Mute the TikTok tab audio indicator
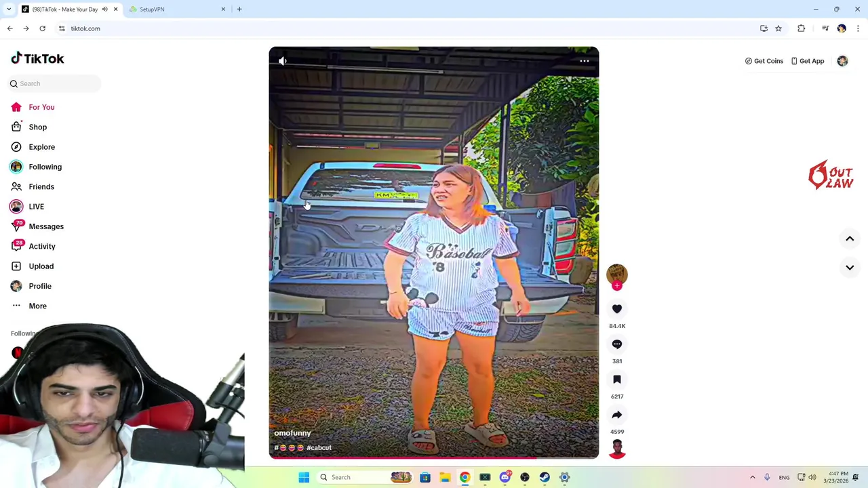The width and height of the screenshot is (868, 488). 104,9
